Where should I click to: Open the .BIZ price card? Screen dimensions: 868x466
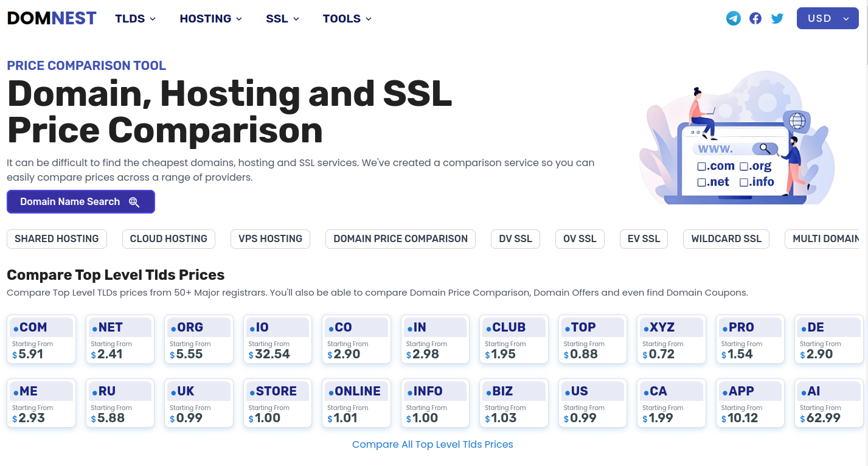click(x=514, y=403)
